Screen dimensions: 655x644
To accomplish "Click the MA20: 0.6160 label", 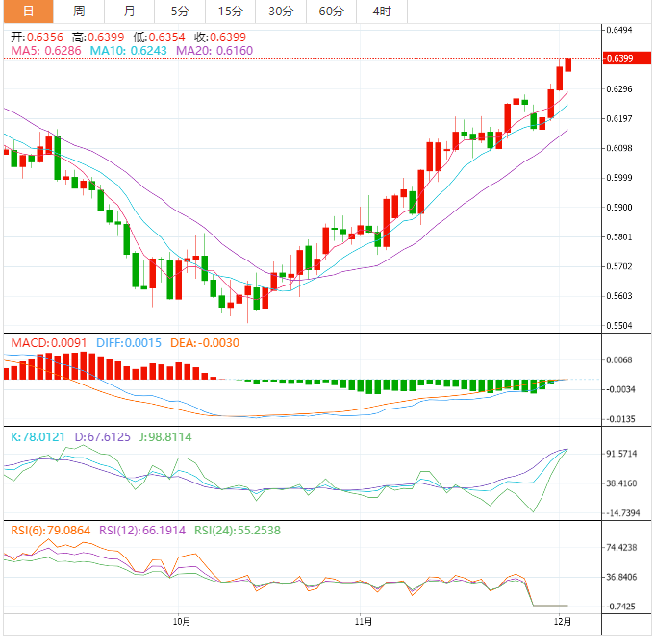I will [214, 51].
